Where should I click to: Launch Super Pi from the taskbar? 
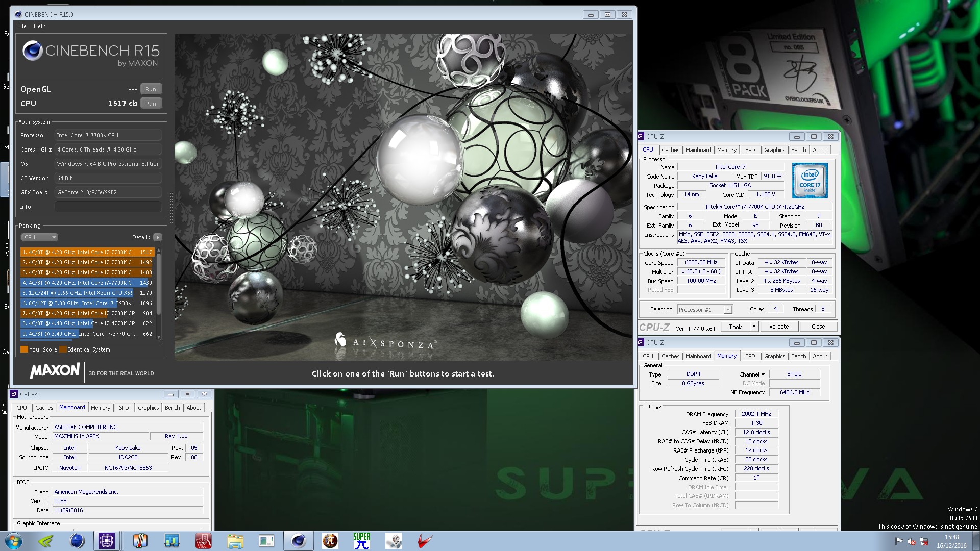(x=361, y=541)
